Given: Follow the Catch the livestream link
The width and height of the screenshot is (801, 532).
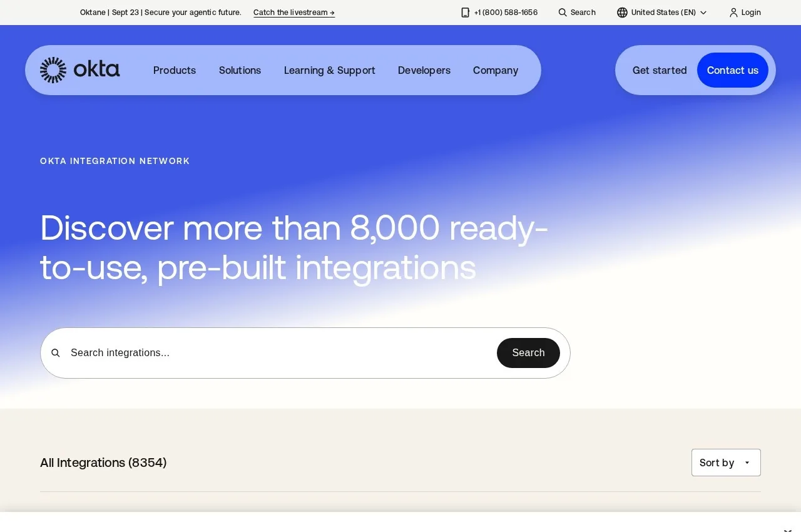Looking at the screenshot, I should pos(294,13).
